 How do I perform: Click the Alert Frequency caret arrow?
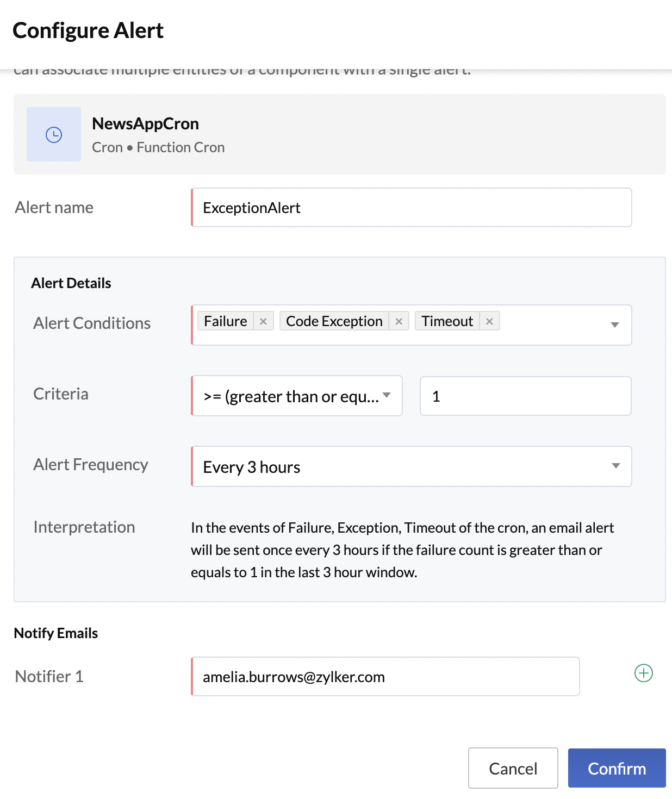coord(615,466)
